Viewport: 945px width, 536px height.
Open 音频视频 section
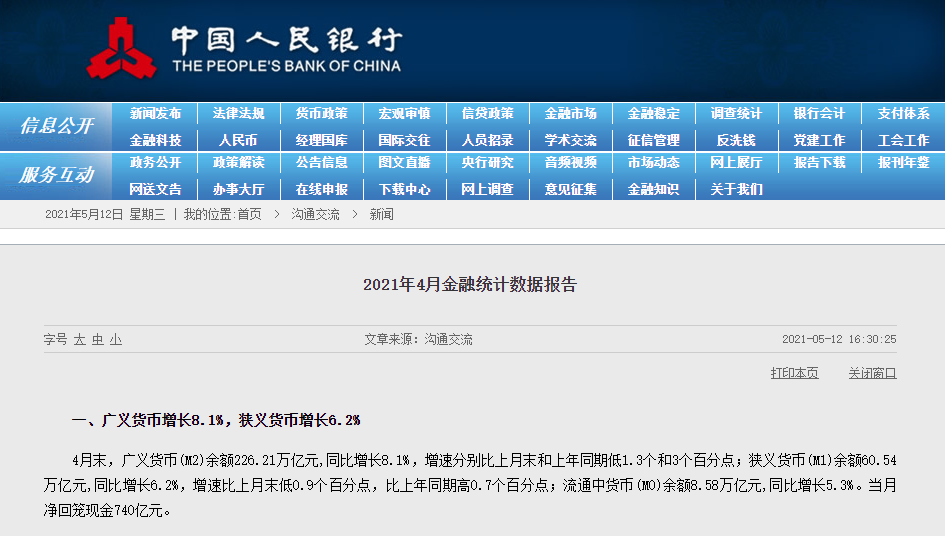pyautogui.click(x=571, y=163)
